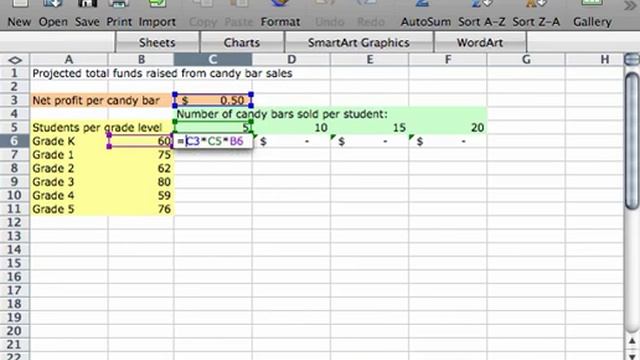Select the cell containing 75
The height and width of the screenshot is (360, 640).
[x=141, y=155]
